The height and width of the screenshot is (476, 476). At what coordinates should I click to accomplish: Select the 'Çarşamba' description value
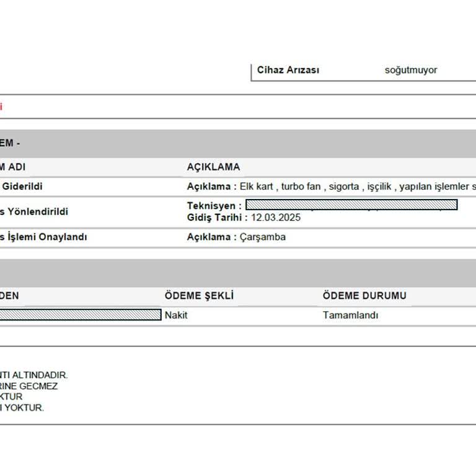(263, 237)
